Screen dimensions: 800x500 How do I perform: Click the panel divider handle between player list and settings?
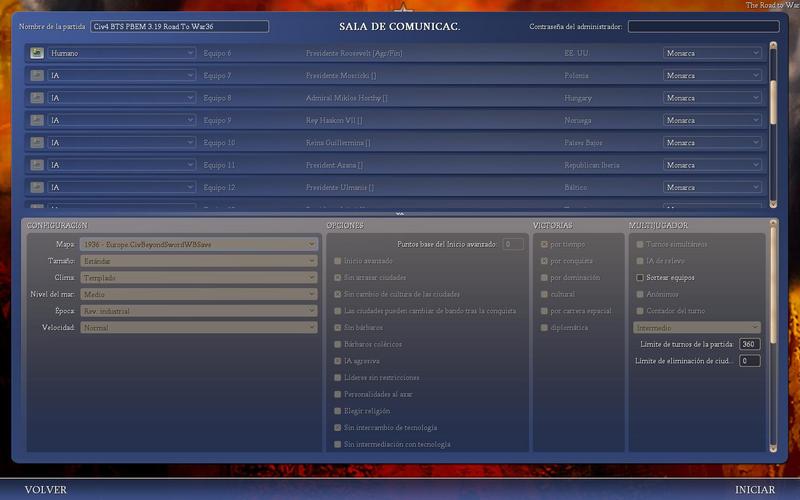(400, 213)
